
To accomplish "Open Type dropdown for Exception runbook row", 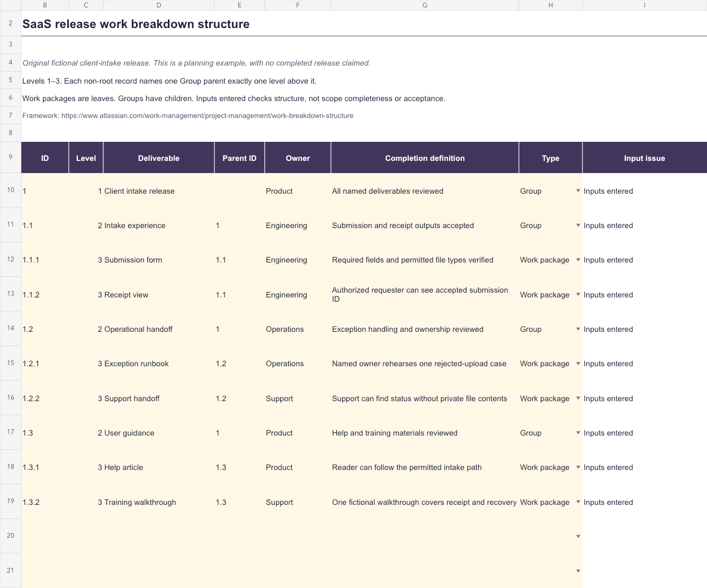I will pyautogui.click(x=578, y=364).
